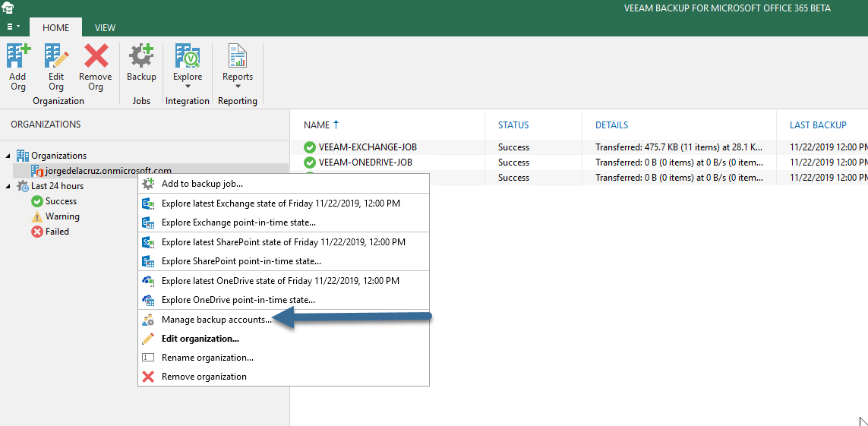Screen dimensions: 868x426
Task: Click the Veeam app icon in title bar
Action: point(8,8)
